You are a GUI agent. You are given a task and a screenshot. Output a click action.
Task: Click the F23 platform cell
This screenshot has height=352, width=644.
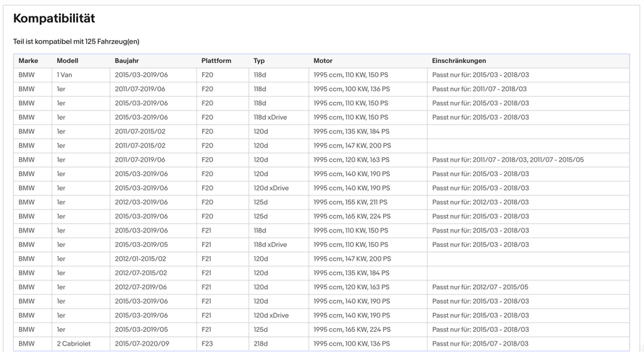tap(207, 343)
